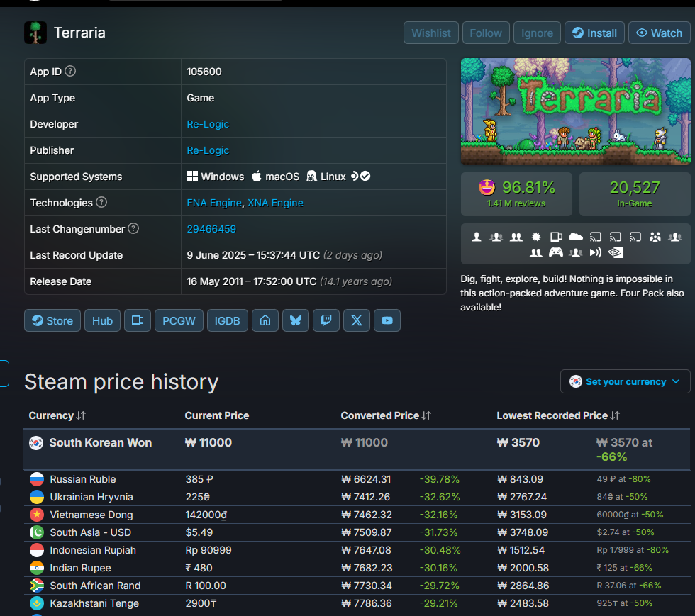
Task: Select the Ukrainian Hryvnia row
Action: pyautogui.click(x=357, y=497)
